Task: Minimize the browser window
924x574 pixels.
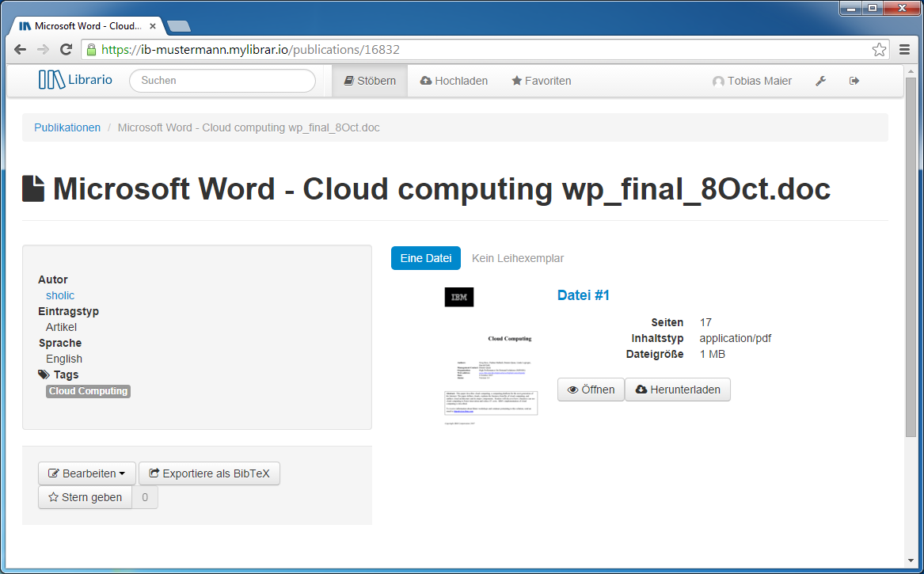Action: coord(851,8)
